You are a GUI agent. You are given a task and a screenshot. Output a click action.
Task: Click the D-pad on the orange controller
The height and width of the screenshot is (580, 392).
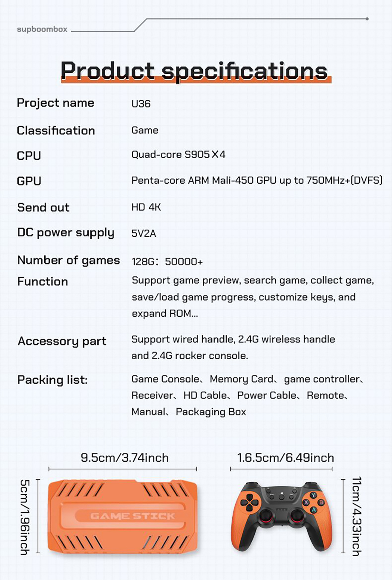pos(249,502)
